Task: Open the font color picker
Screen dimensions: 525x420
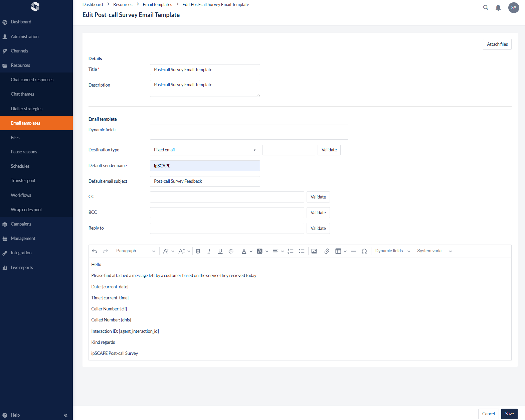Action: point(244,251)
